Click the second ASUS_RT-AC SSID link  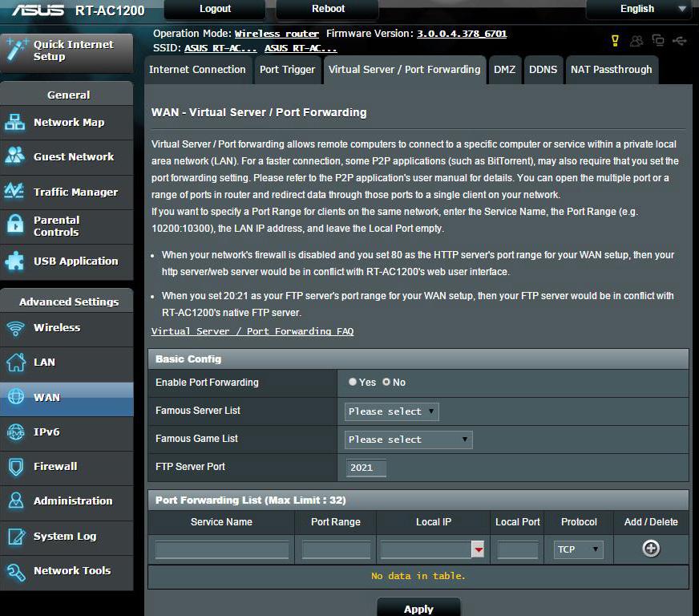[x=301, y=48]
